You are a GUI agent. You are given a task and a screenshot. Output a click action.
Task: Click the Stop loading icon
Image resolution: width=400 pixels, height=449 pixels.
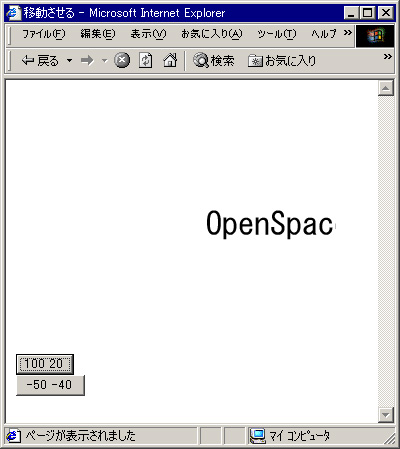[122, 61]
